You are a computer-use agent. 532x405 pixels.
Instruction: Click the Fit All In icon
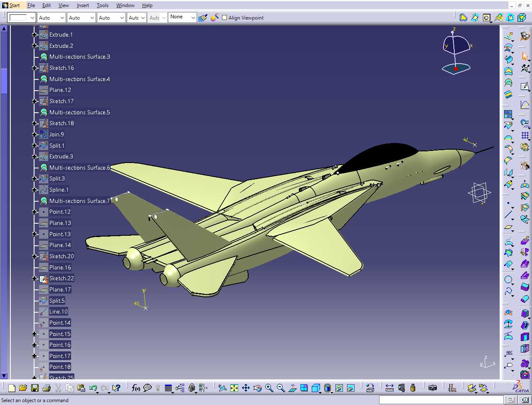tap(234, 388)
